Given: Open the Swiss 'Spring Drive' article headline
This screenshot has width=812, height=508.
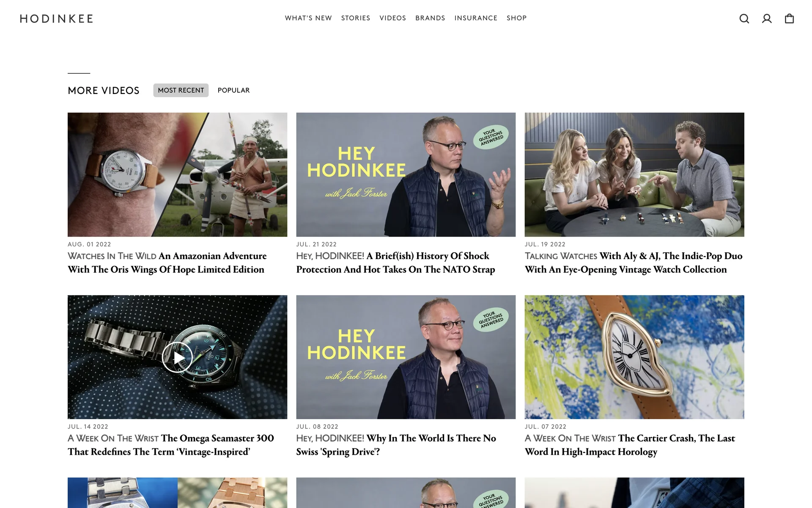Looking at the screenshot, I should pos(396,445).
